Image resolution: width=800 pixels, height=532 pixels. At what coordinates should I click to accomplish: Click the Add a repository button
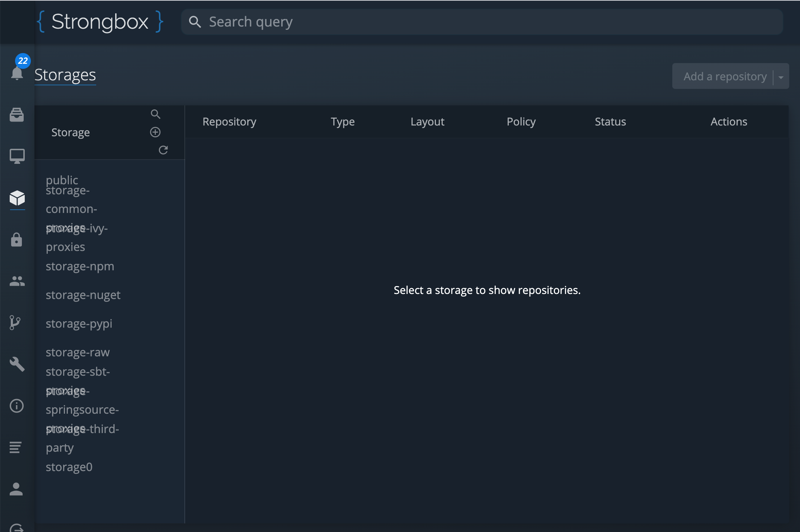[725, 76]
